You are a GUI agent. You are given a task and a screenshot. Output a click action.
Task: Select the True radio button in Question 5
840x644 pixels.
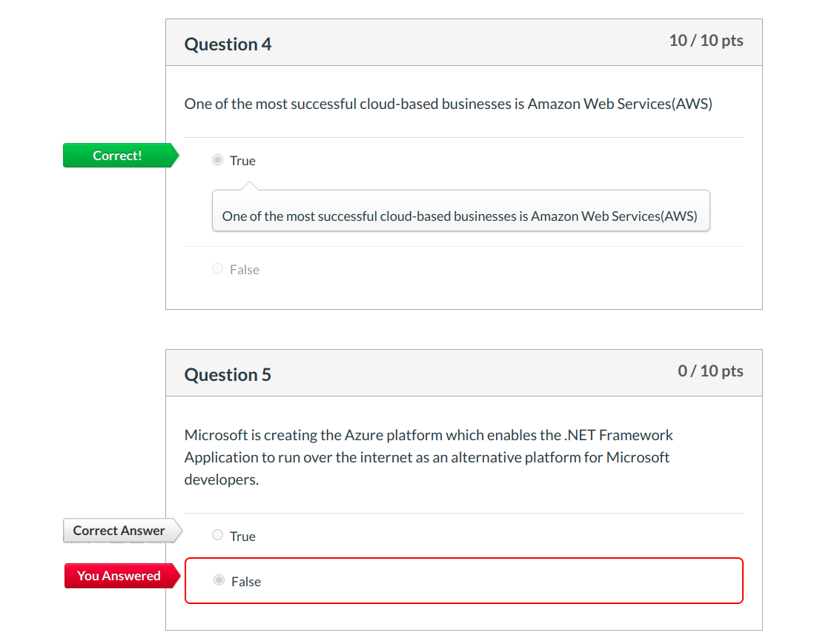click(x=217, y=535)
